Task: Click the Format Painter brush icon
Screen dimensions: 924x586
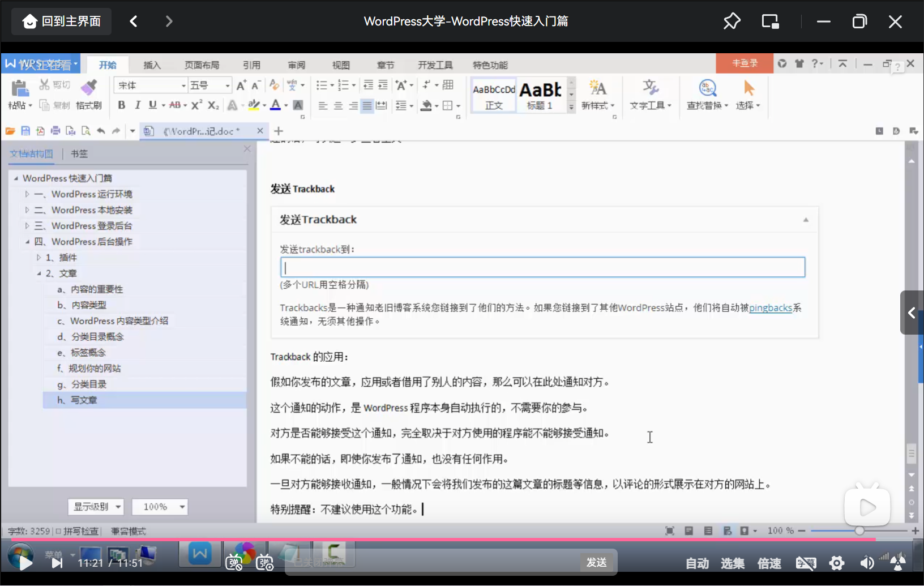Action: pos(89,87)
